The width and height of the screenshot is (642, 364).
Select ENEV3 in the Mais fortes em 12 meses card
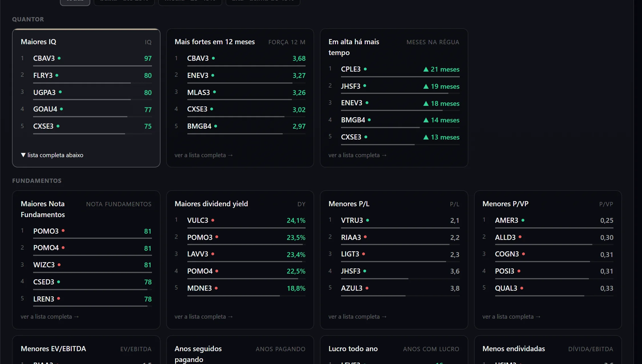(198, 75)
